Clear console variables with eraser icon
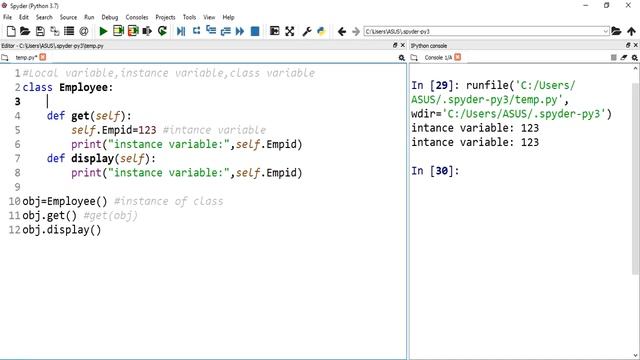 (x=624, y=58)
